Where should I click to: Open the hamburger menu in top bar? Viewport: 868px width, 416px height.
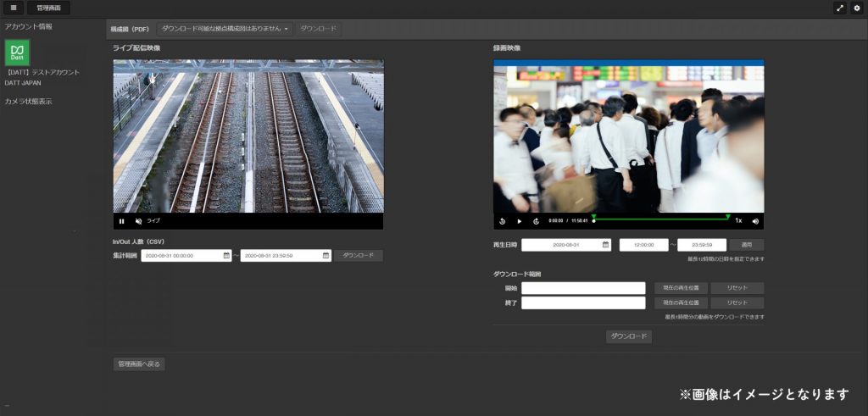14,8
